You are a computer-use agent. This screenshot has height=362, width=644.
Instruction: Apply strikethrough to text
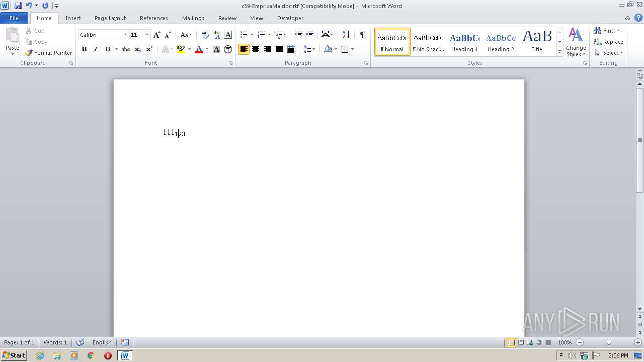pyautogui.click(x=126, y=49)
